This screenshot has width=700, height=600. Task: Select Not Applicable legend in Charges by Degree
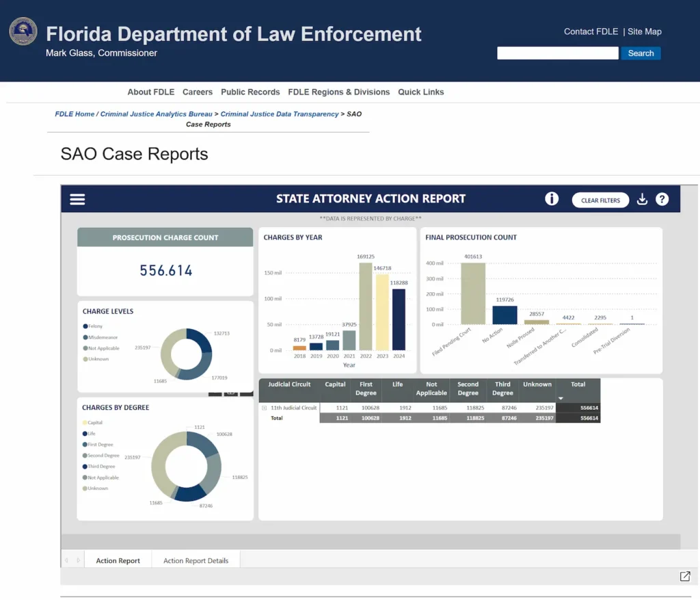(x=100, y=478)
